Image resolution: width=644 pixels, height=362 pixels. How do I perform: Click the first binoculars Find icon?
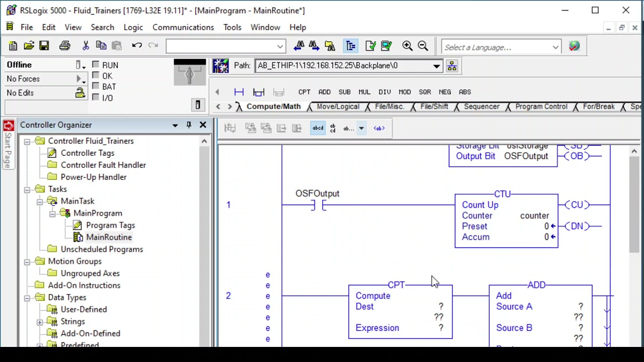[299, 46]
